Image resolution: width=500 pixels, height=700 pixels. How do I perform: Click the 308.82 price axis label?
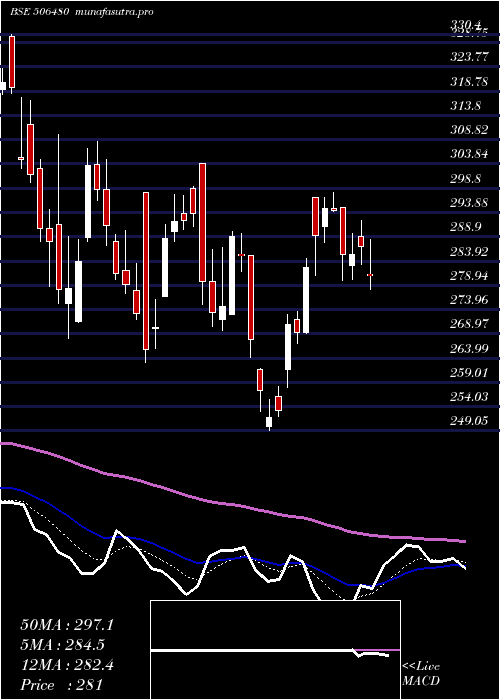(469, 130)
